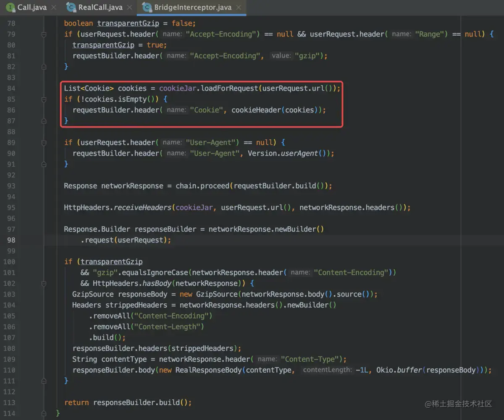
Task: Close the RealCall.java tab
Action: [129, 8]
